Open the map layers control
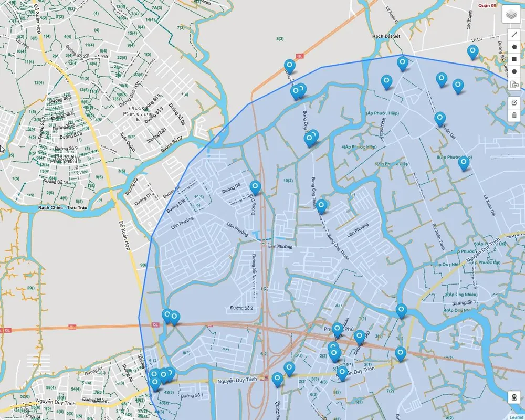Viewport: 525px width, 420px height. point(511,15)
